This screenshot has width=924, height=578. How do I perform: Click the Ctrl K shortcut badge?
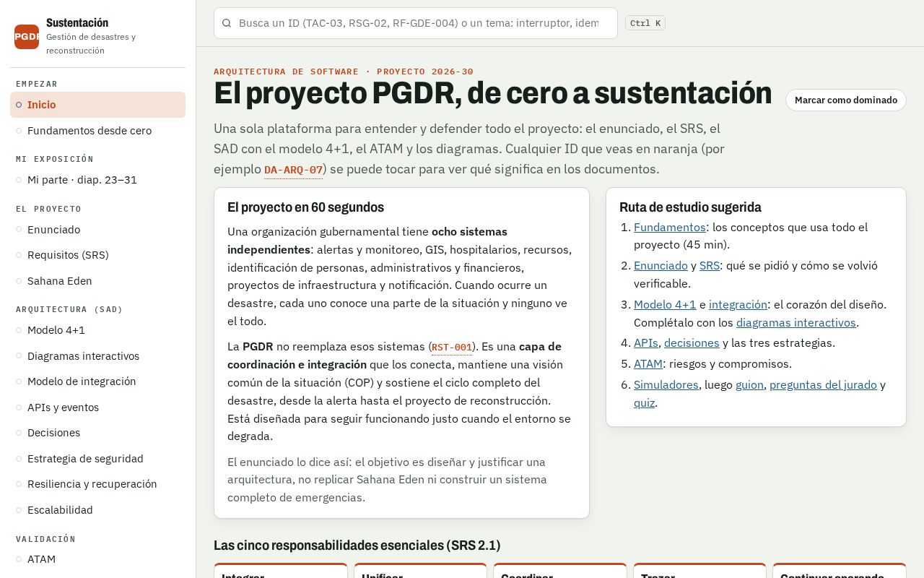point(645,23)
